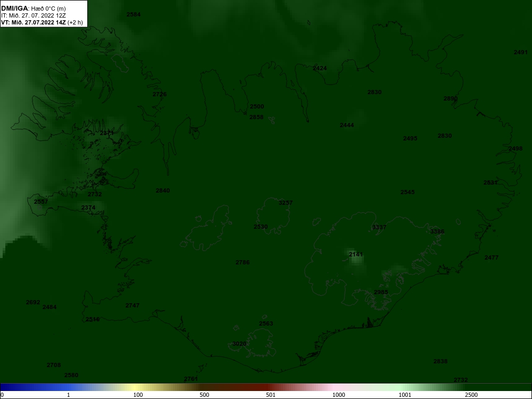Image resolution: width=532 pixels, height=399 pixels.
Task: Select the glacier value 3020
Action: tap(239, 344)
